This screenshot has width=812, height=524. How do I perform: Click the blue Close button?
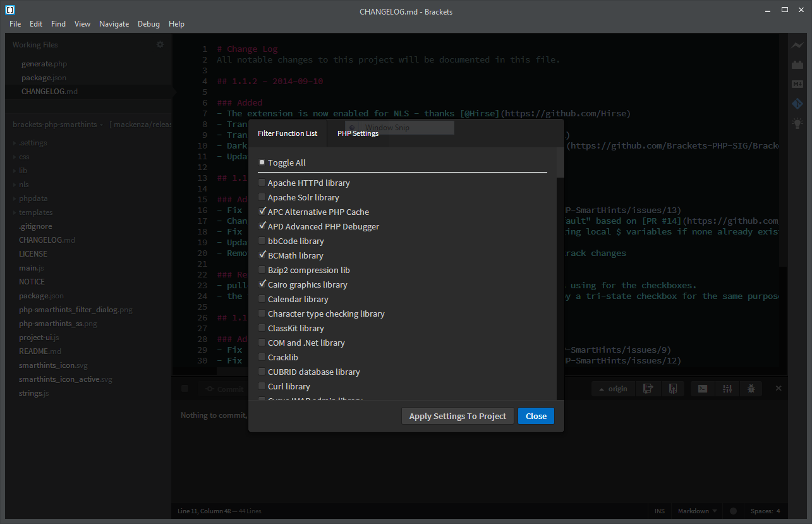click(536, 416)
